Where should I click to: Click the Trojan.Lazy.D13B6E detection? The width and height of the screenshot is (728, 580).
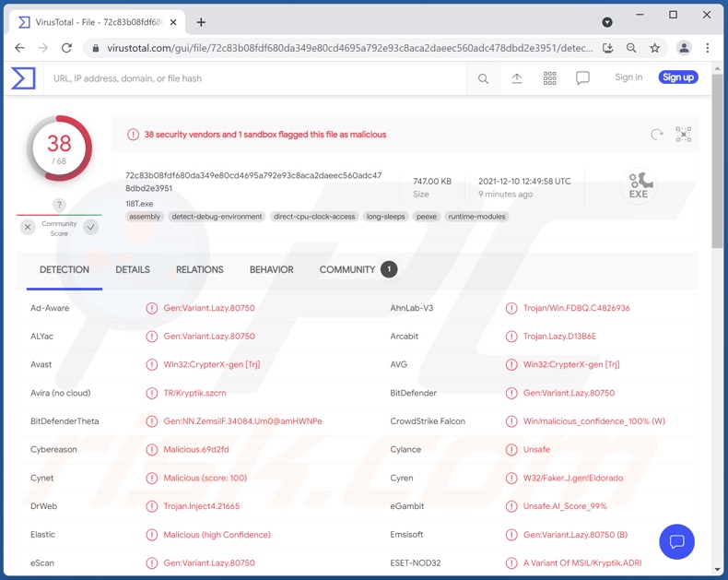(x=559, y=337)
